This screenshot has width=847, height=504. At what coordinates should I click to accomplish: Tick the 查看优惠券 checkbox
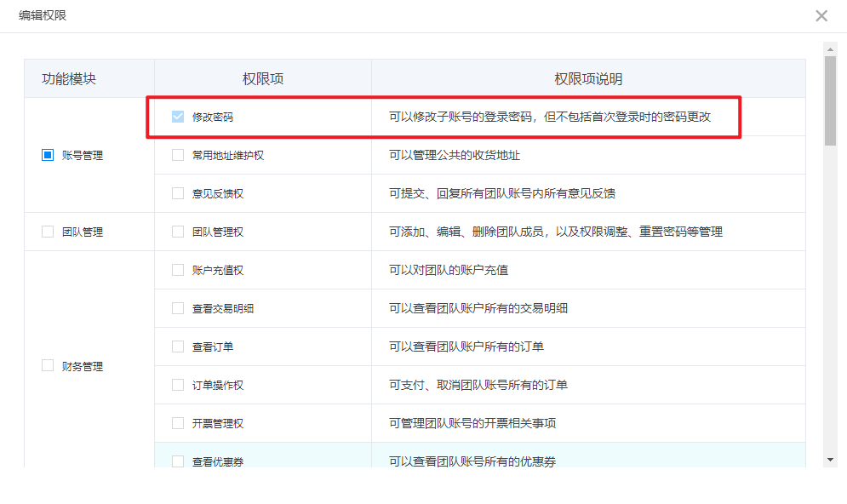click(x=178, y=461)
